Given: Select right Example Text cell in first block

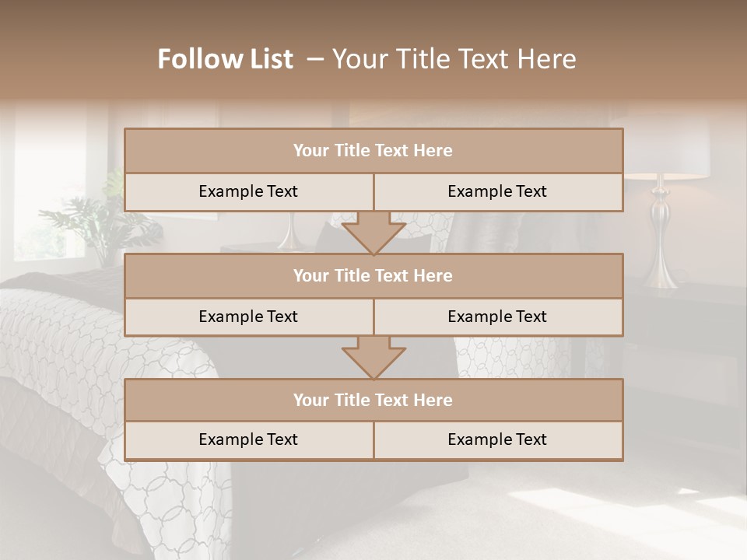Looking at the screenshot, I should 498,191.
